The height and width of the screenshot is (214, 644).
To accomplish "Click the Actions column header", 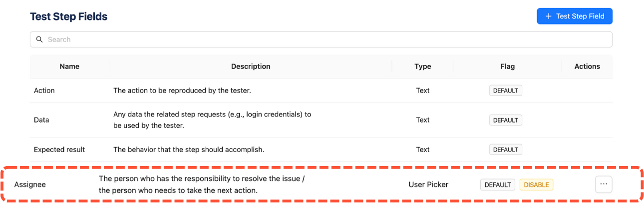I will point(587,66).
